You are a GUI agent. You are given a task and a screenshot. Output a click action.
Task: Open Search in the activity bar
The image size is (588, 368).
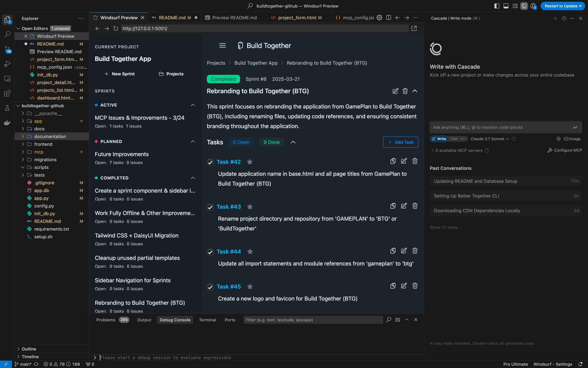pyautogui.click(x=7, y=34)
